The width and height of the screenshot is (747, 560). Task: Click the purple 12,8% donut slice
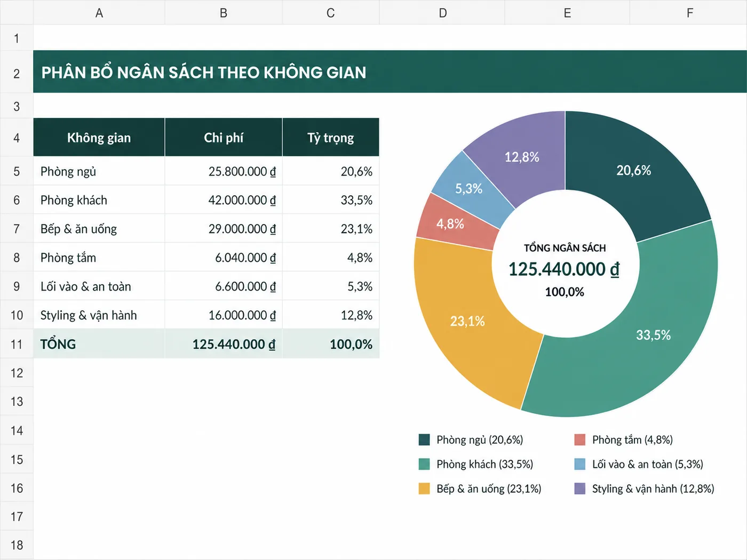click(522, 157)
